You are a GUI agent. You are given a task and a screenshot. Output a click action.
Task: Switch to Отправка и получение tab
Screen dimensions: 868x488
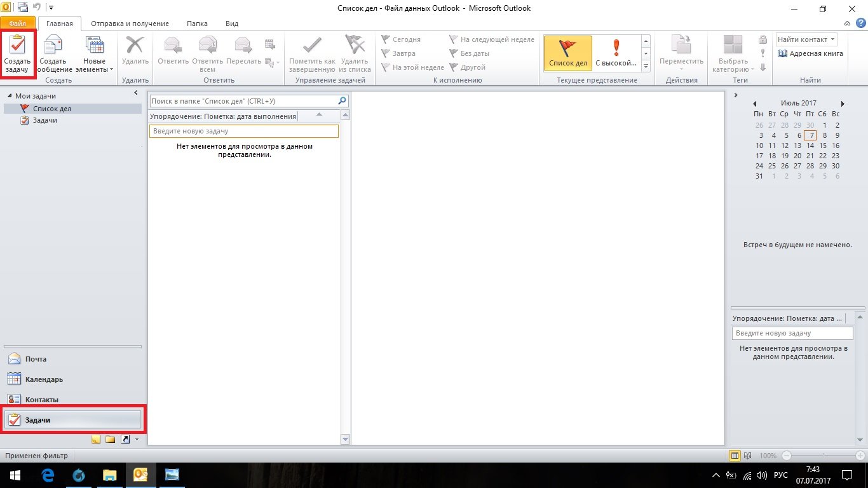(130, 24)
